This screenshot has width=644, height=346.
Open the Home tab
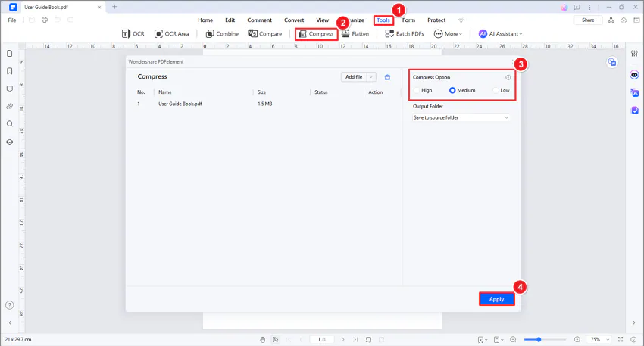[205, 20]
